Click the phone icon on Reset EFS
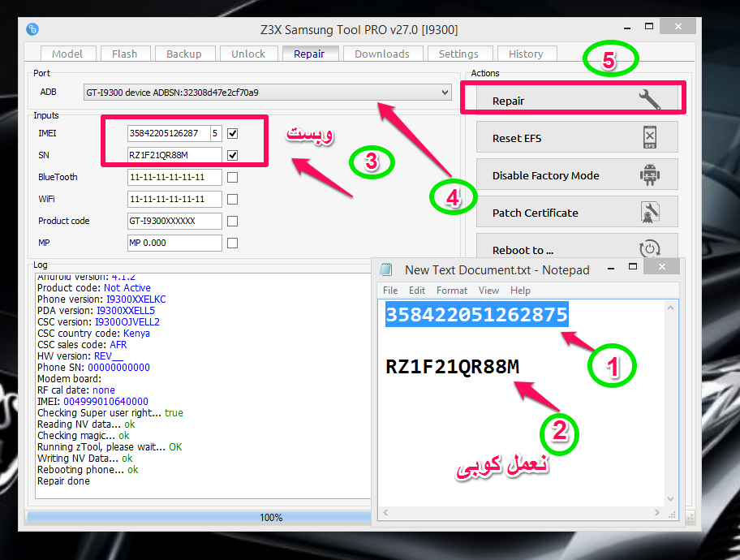 click(x=650, y=137)
